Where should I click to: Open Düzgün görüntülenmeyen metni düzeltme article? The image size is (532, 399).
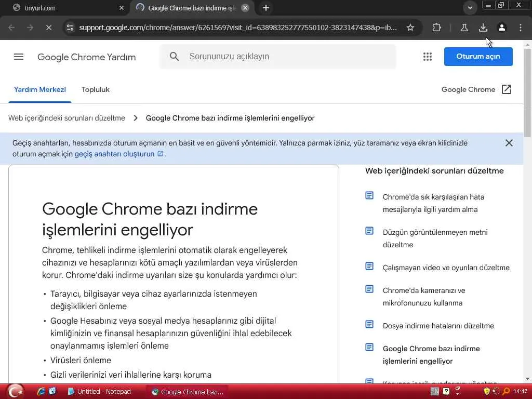point(435,238)
